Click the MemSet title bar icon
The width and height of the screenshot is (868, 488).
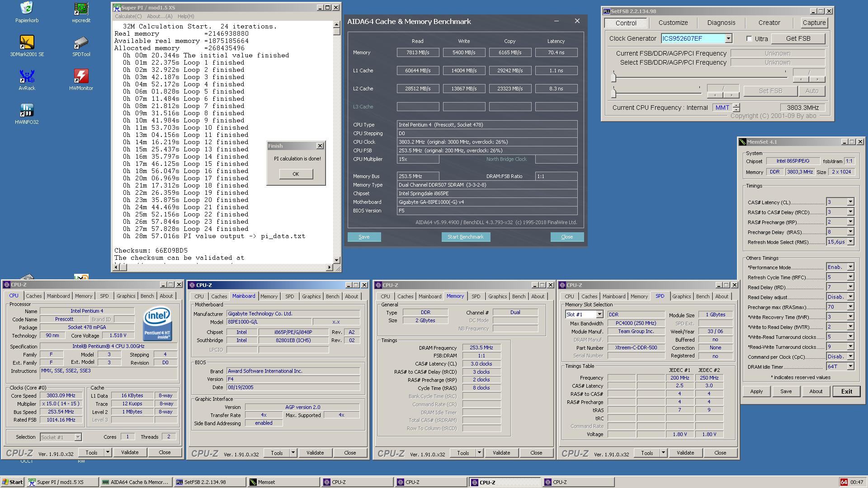(742, 142)
